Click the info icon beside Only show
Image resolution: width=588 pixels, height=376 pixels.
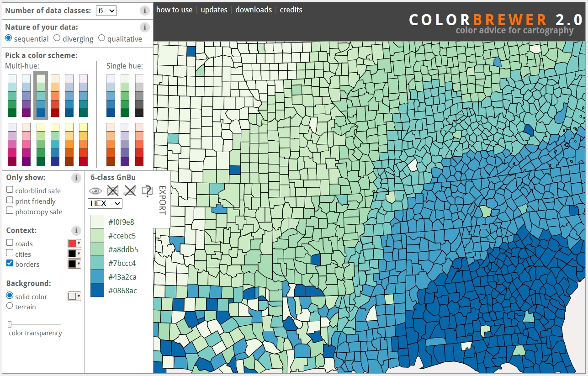75,178
